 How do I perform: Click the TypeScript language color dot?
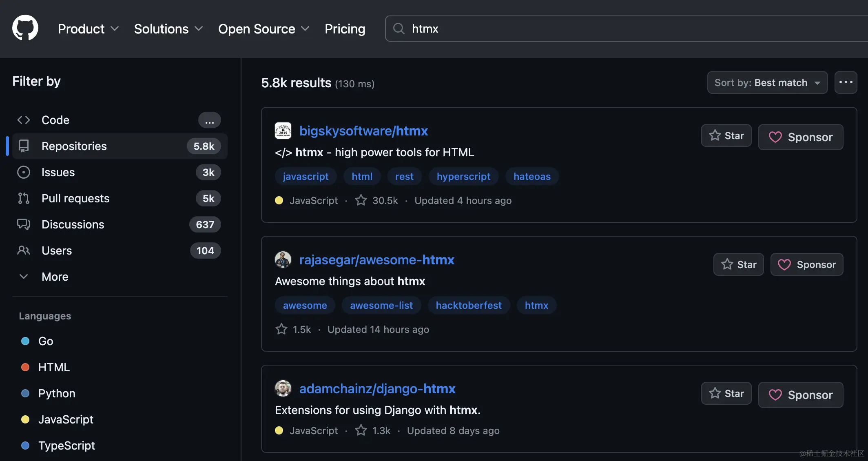25,445
